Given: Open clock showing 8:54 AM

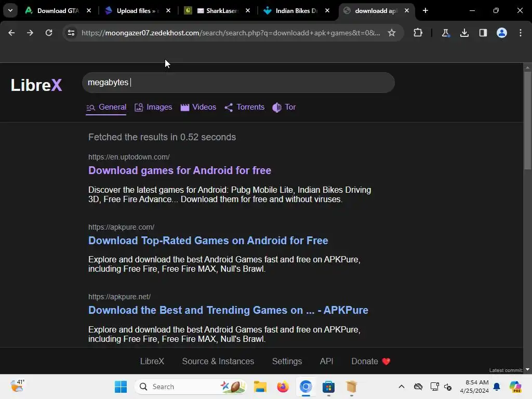Looking at the screenshot, I should pyautogui.click(x=474, y=387).
